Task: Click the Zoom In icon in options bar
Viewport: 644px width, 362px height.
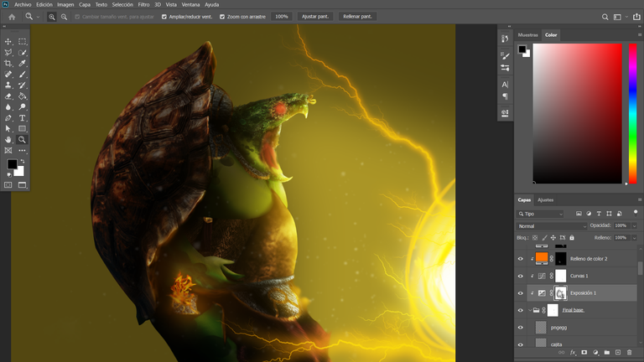Action: 52,17
